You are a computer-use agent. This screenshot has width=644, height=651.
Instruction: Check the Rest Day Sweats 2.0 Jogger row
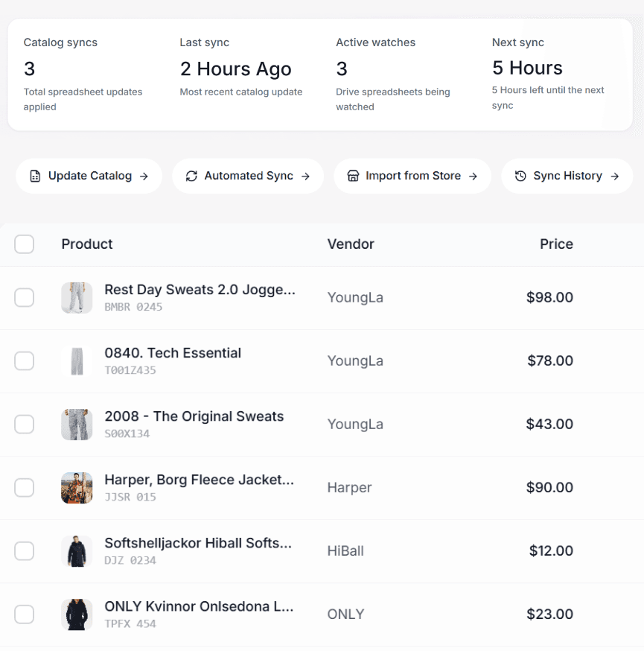click(24, 297)
